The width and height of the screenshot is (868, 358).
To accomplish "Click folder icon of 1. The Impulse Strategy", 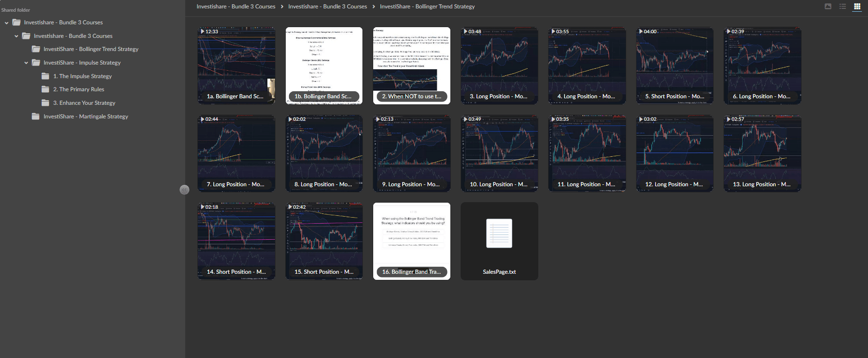I will coord(45,76).
